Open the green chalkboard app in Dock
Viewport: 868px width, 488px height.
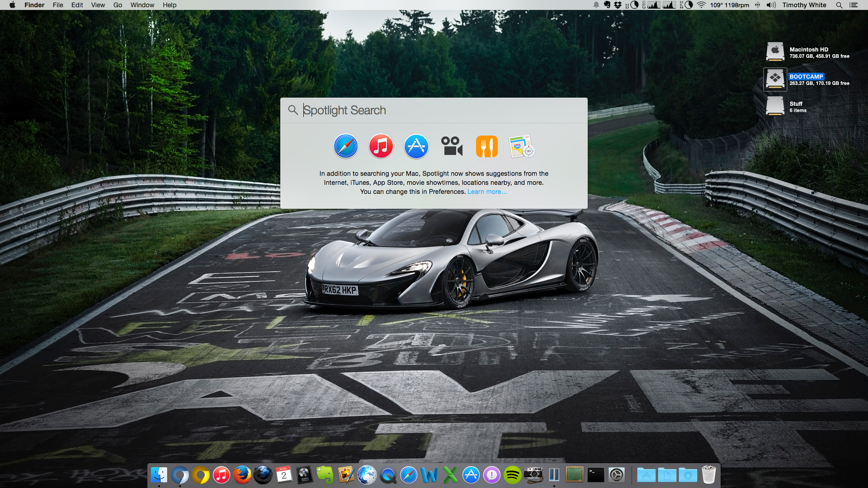coord(575,475)
